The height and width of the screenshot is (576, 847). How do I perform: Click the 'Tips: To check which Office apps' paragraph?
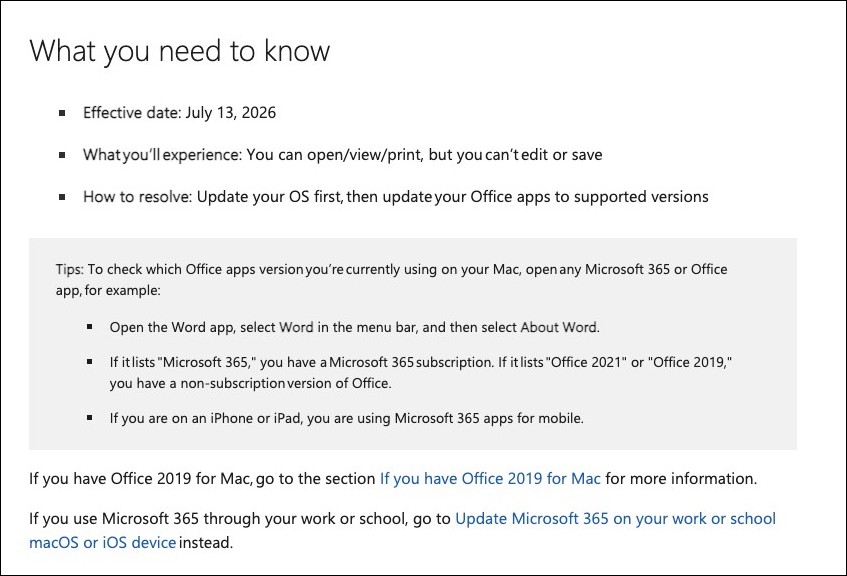click(x=392, y=279)
